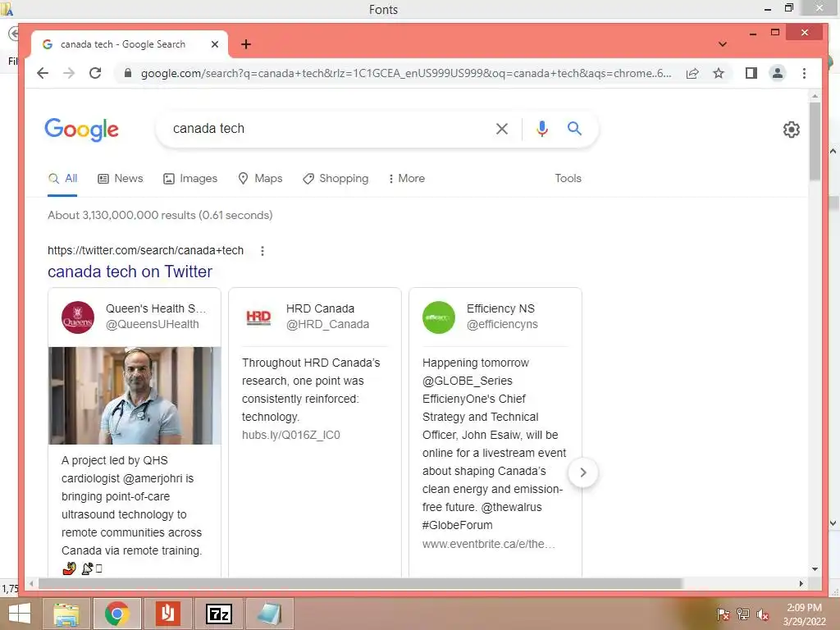840x630 pixels.
Task: Click the Chrome taskbar icon
Action: tap(116, 614)
